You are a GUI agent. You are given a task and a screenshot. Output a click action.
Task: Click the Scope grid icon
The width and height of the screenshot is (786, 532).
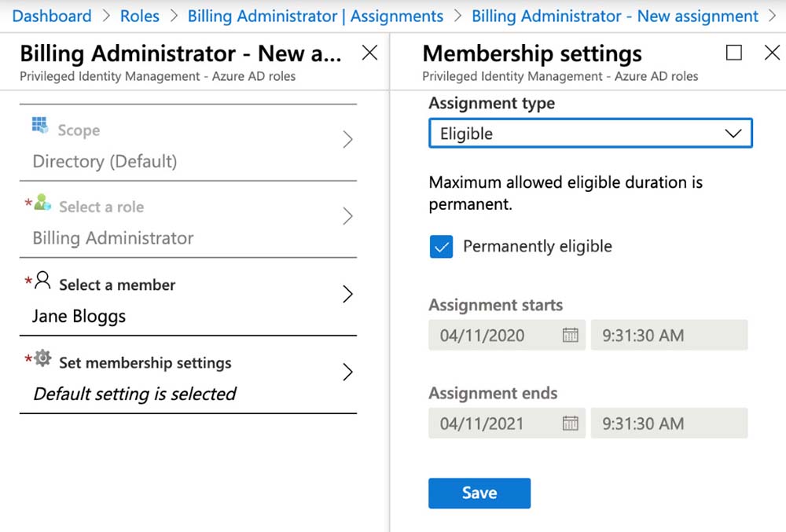coord(39,126)
